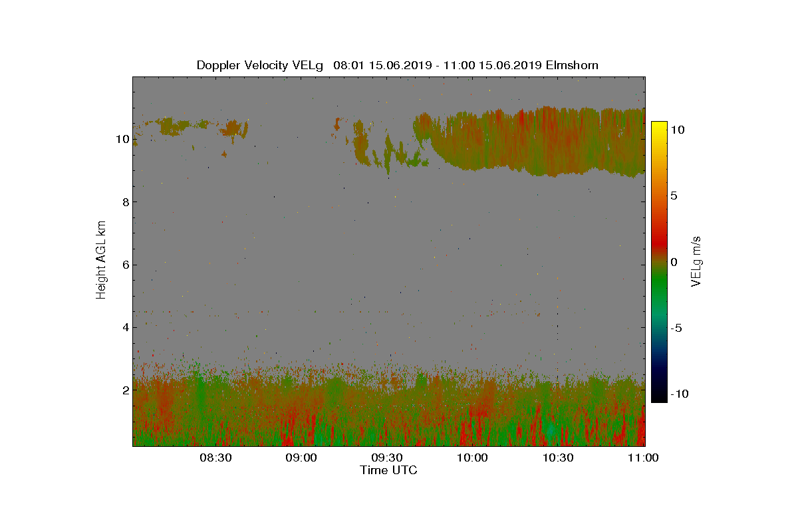Click the colorbar tick label '-5'

(676, 328)
